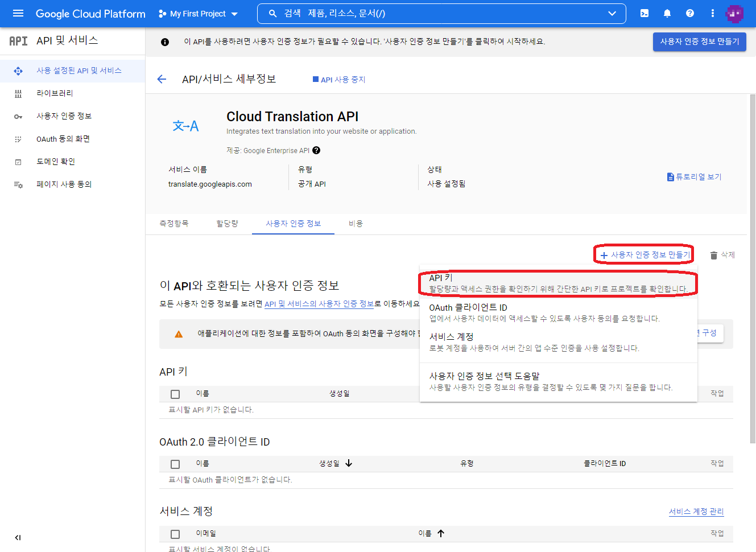
Task: Expand the search bar dropdown arrow
Action: coord(612,14)
